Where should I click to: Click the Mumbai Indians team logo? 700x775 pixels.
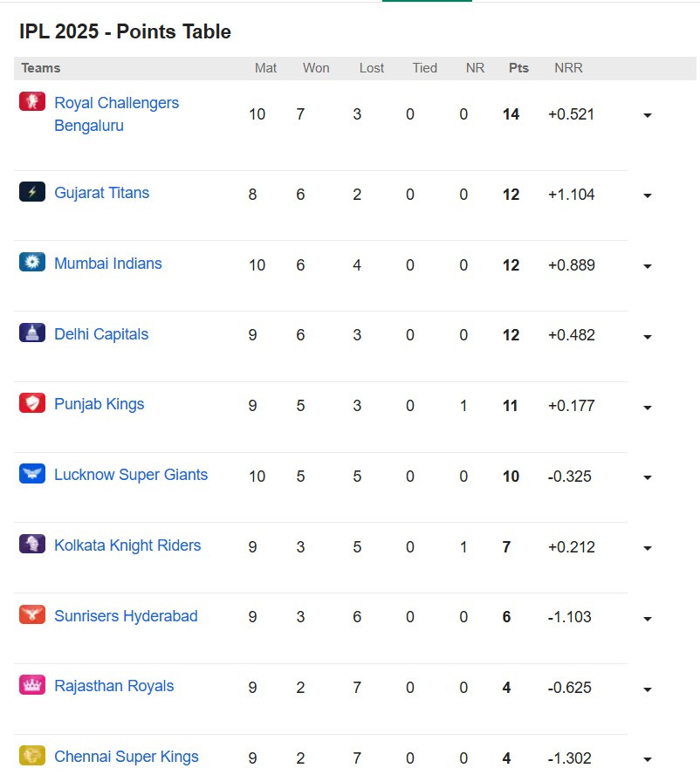coord(32,262)
